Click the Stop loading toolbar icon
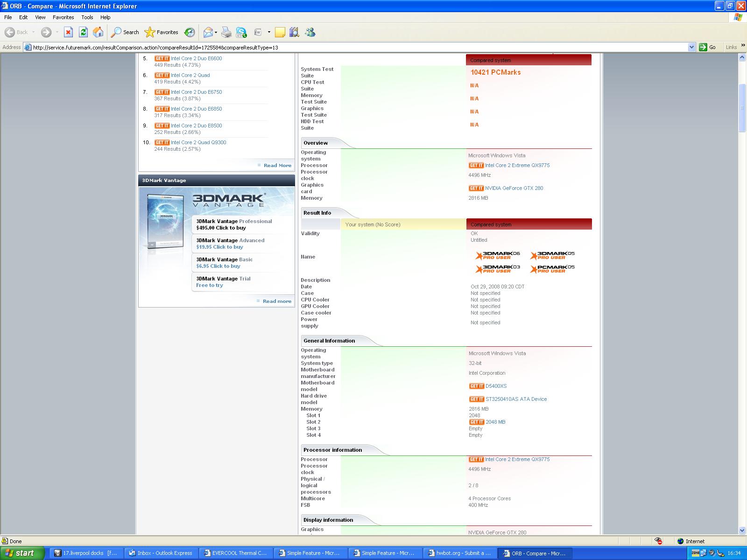747x560 pixels. 68,32
